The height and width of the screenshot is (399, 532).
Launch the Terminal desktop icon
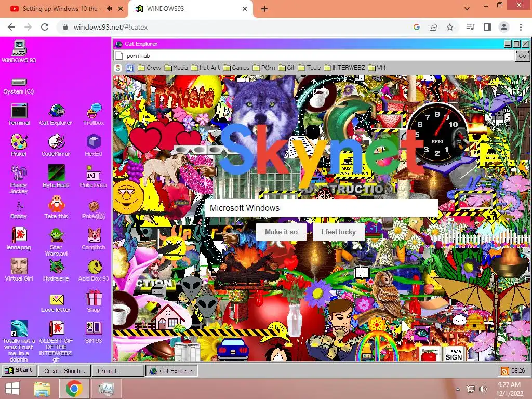click(19, 115)
